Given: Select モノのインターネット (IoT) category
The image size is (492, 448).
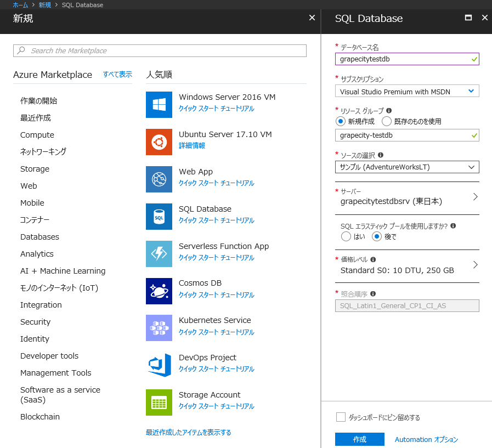Looking at the screenshot, I should coord(59,288).
